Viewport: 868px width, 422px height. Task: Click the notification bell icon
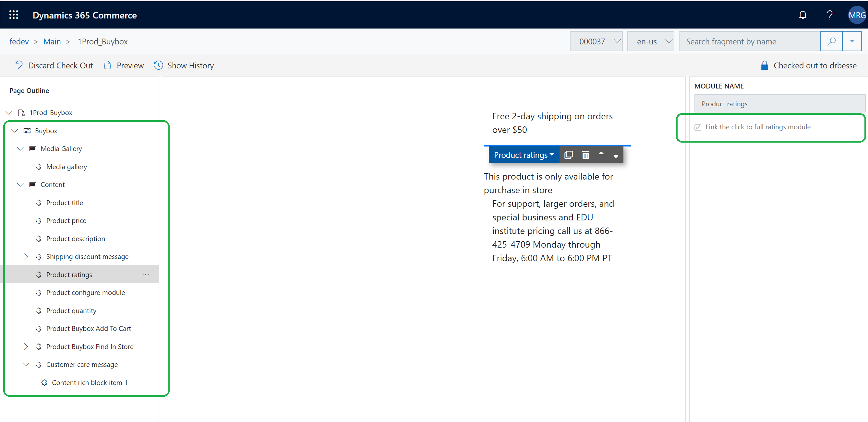coord(802,15)
